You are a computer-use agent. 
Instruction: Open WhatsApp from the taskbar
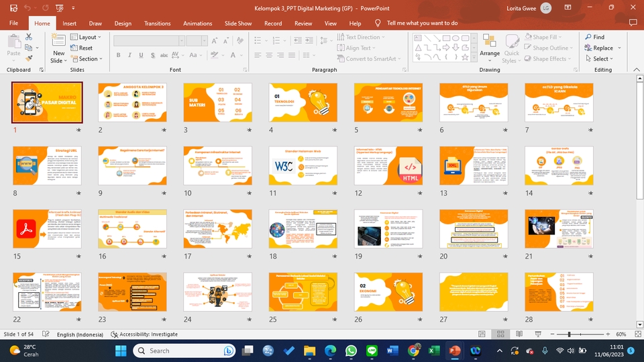(351, 351)
